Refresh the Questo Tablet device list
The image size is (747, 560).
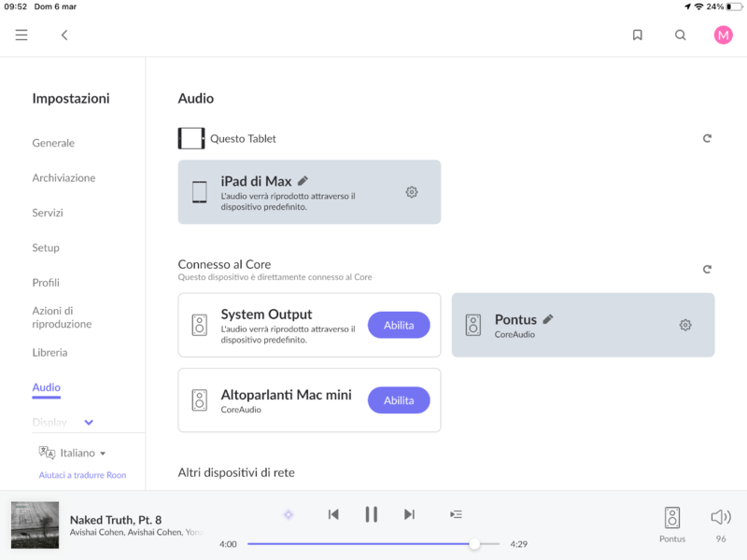coord(707,139)
